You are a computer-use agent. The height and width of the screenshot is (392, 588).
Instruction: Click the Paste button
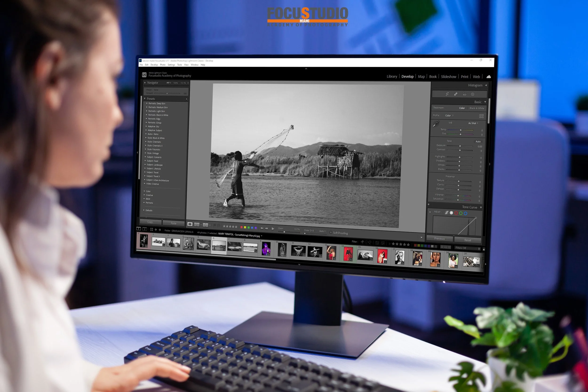[x=174, y=223]
